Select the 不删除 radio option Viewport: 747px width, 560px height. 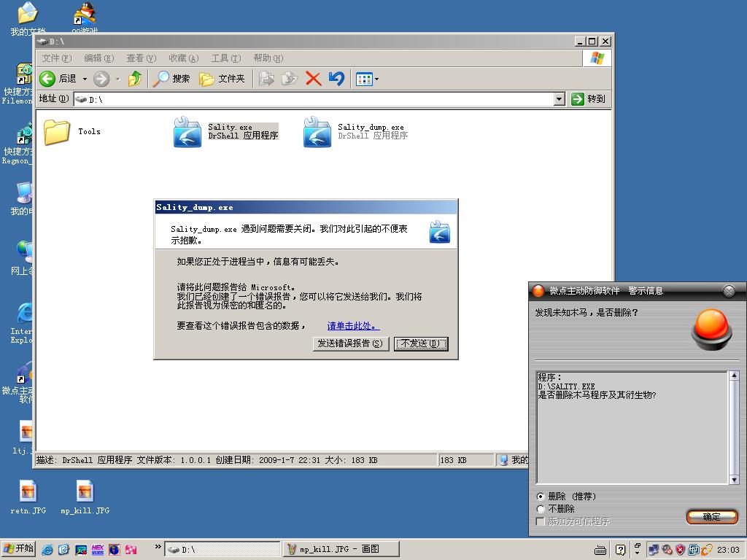coord(541,509)
